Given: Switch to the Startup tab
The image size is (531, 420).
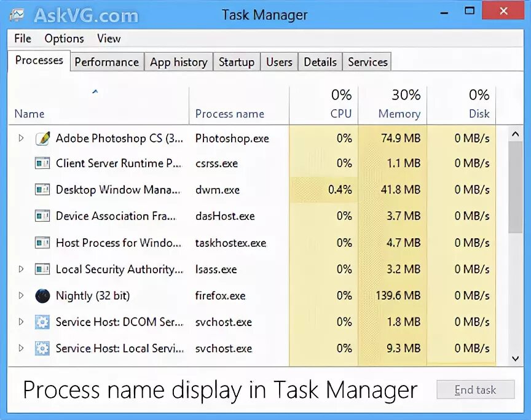Looking at the screenshot, I should tap(237, 62).
